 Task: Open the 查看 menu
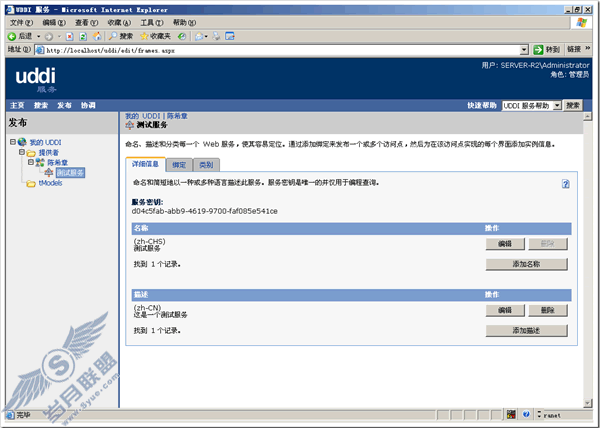point(86,23)
